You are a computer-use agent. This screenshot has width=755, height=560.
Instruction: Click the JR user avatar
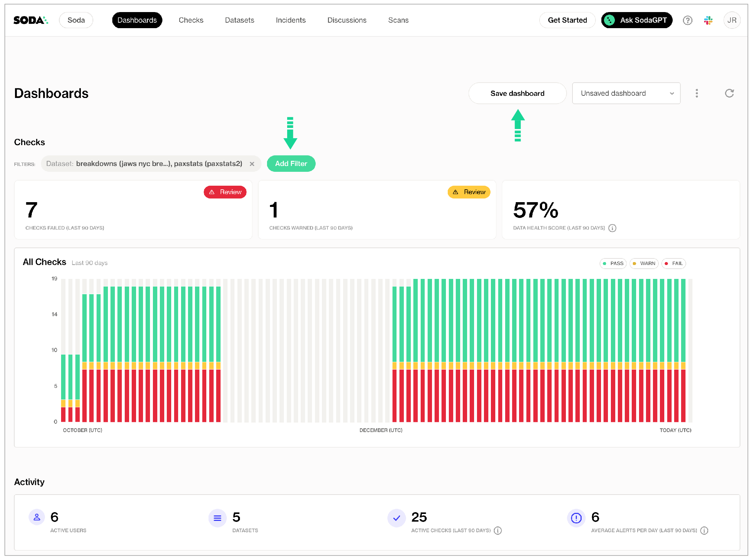pos(732,20)
